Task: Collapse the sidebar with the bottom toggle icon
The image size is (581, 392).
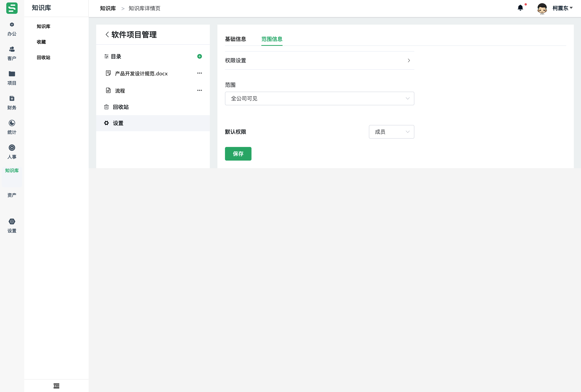Action: pos(56,386)
